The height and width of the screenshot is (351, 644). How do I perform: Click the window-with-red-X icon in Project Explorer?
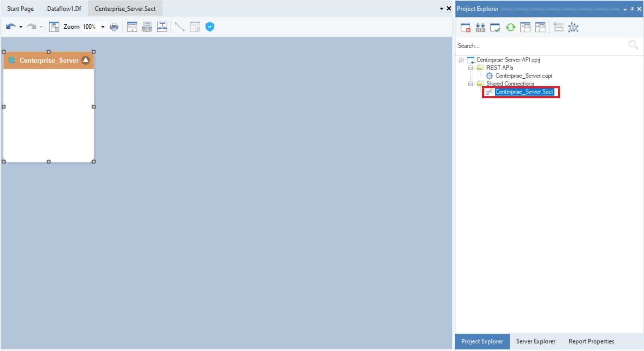466,28
